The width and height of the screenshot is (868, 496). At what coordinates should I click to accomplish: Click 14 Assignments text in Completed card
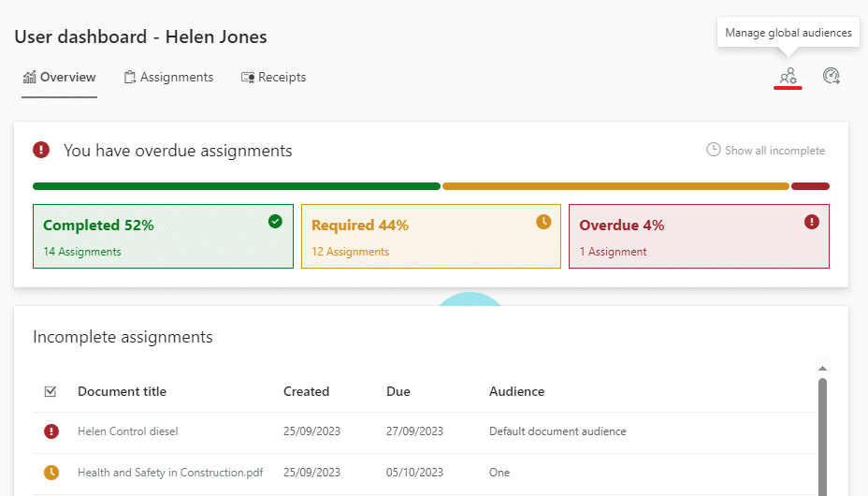pos(82,252)
